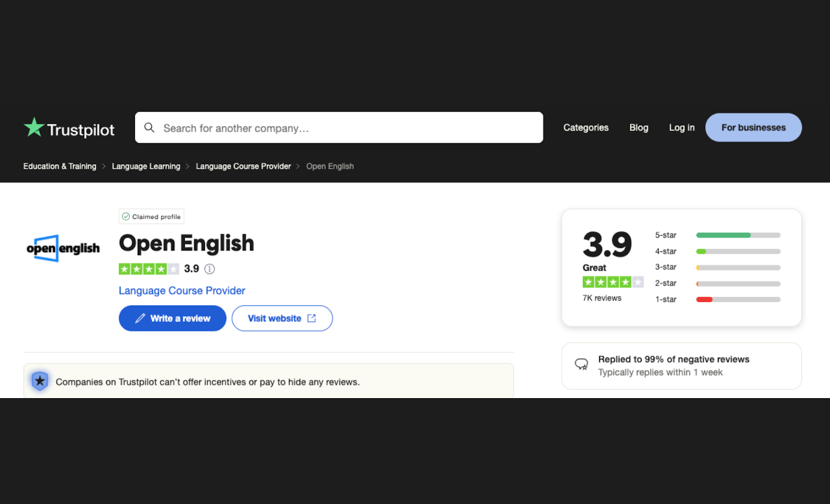Click the incentives notice text
This screenshot has height=504, width=830.
(x=208, y=382)
